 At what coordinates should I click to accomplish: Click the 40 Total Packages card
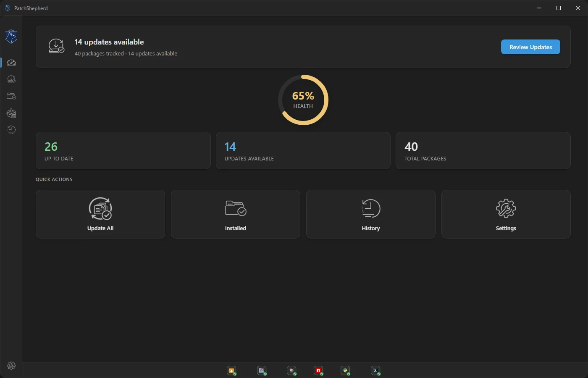(x=483, y=151)
